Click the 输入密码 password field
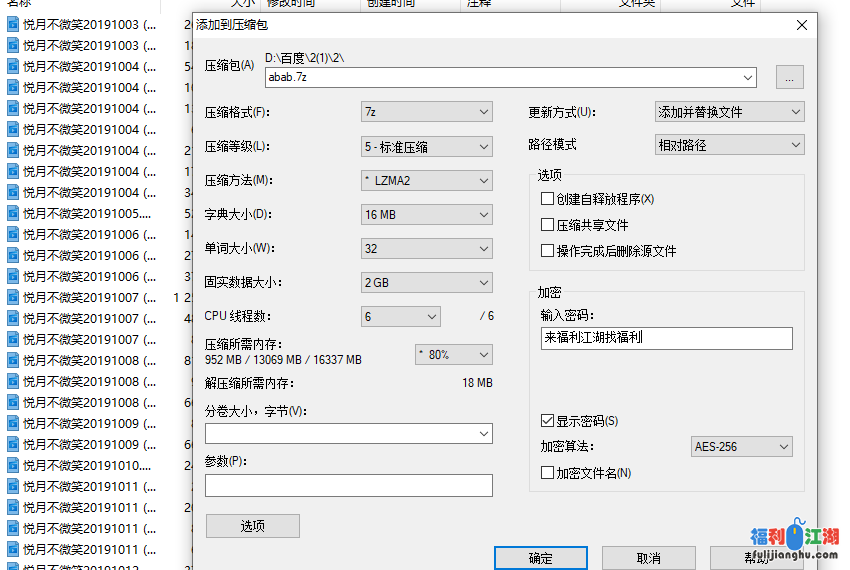The image size is (850, 570). [666, 338]
